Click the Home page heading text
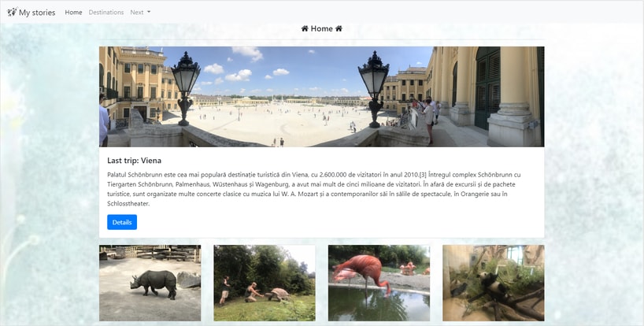Screen dimensions: 644x326 321,28
